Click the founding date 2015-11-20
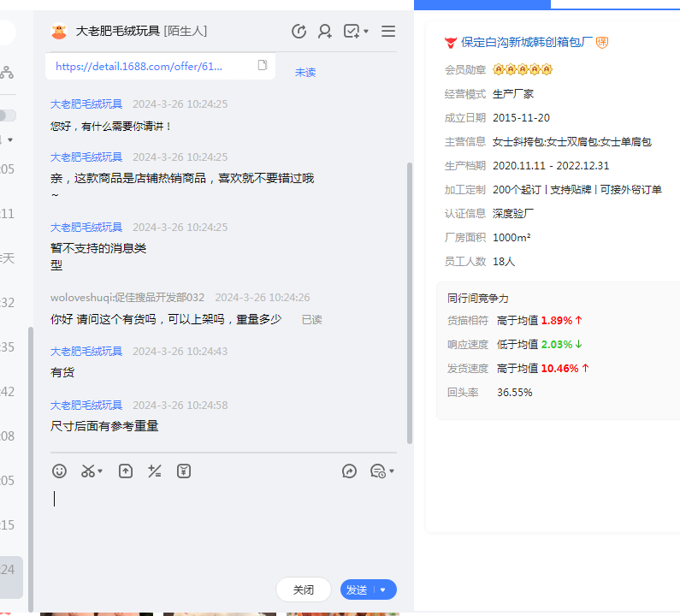This screenshot has width=680, height=616. pyautogui.click(x=521, y=118)
